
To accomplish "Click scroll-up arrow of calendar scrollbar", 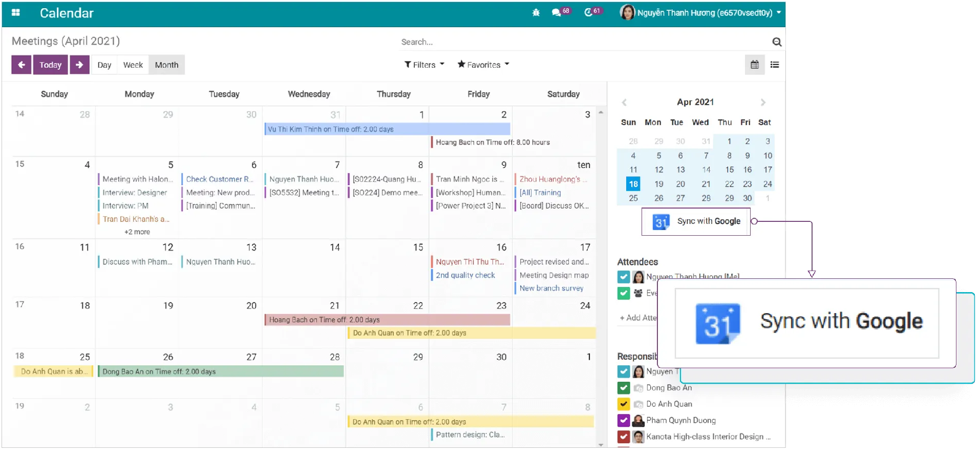I will coord(601,112).
